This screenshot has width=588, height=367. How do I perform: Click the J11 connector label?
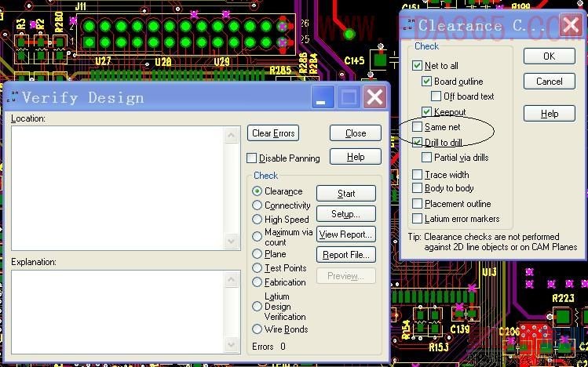[81, 6]
